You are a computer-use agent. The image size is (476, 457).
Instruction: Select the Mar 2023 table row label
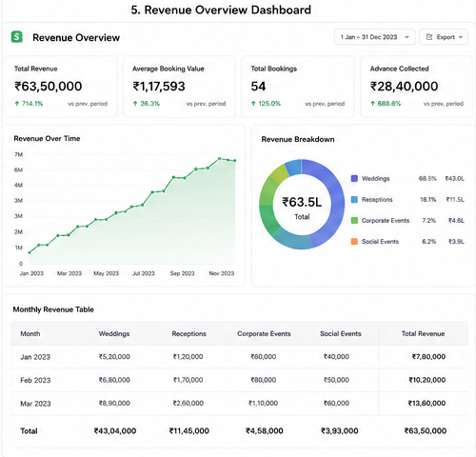(x=35, y=404)
